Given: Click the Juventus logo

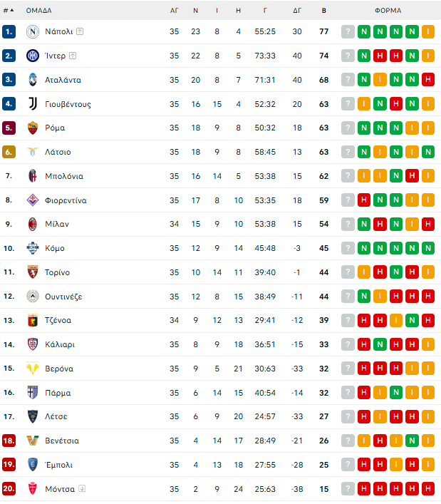Looking at the screenshot, I should pos(32,104).
